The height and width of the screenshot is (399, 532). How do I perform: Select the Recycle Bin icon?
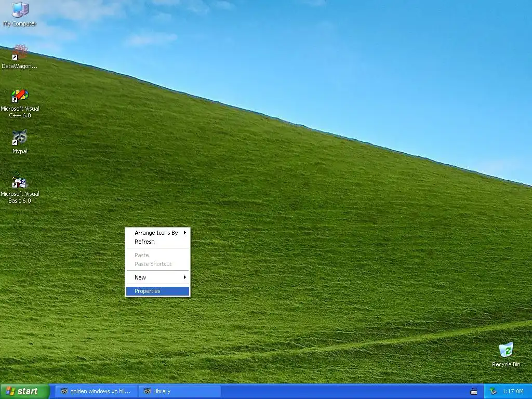506,354
